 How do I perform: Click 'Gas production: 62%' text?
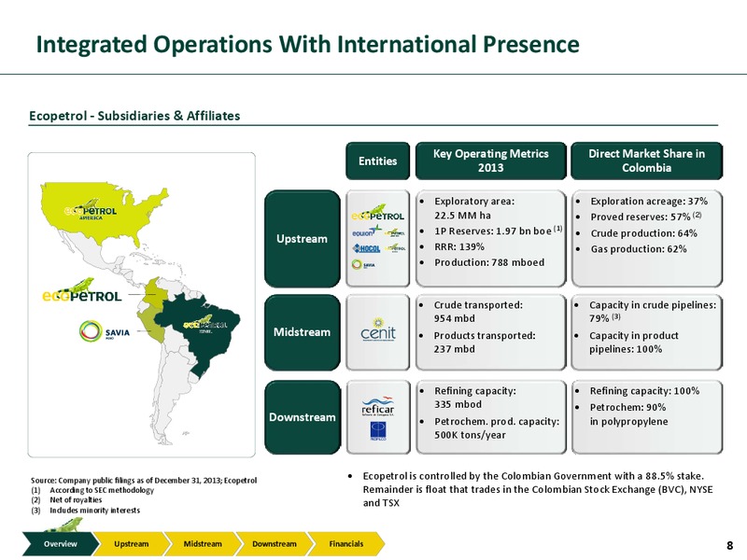click(x=639, y=249)
